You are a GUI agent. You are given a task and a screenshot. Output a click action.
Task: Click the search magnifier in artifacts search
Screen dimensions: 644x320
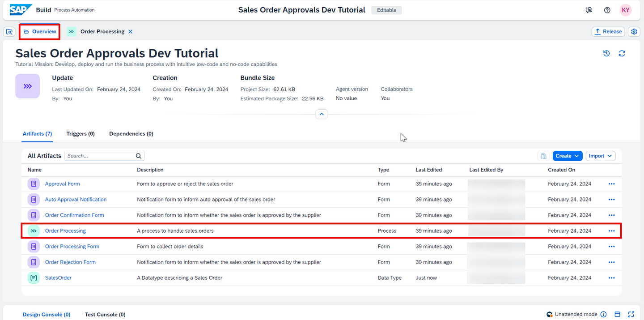point(139,156)
